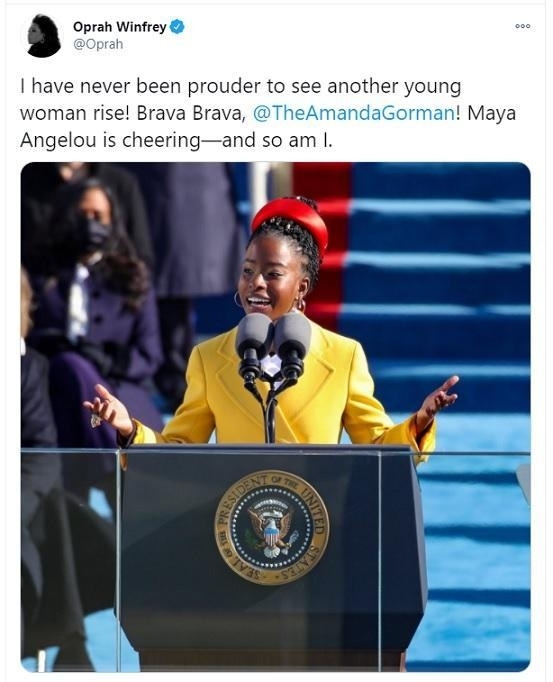
Task: Open the @TheAmandaGorman mention link
Action: (x=354, y=113)
